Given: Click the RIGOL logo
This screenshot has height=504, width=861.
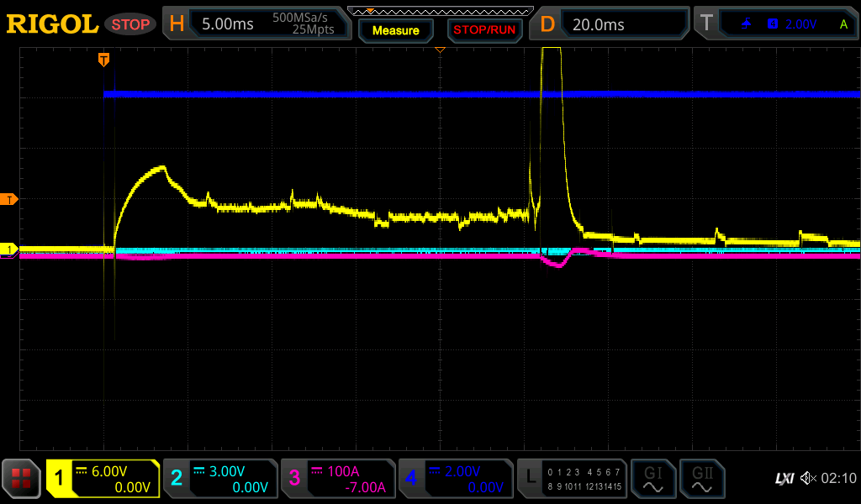Looking at the screenshot, I should [52, 24].
